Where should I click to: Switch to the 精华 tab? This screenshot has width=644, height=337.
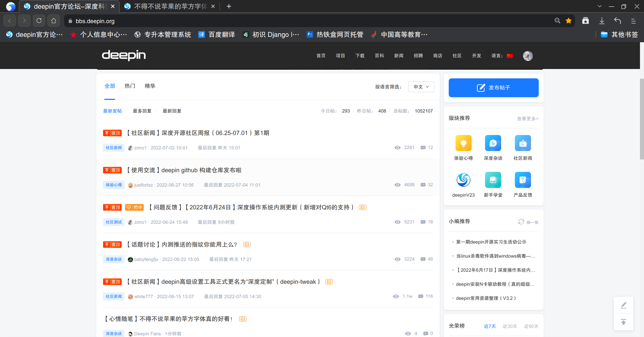150,86
